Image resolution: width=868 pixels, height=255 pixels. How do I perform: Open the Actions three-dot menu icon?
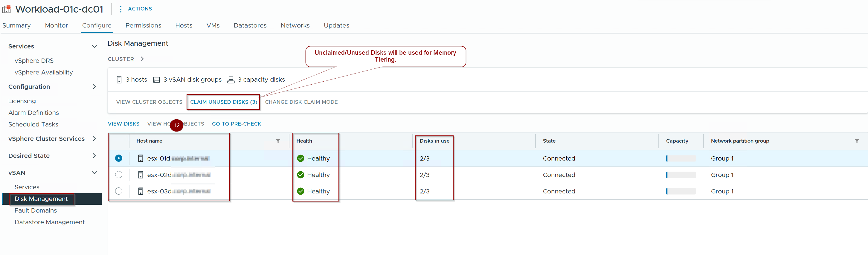(x=120, y=9)
